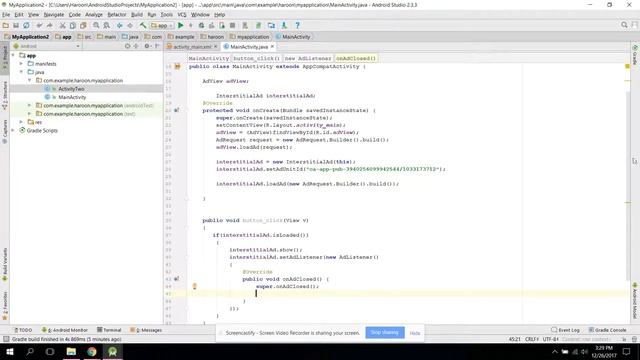Open the Refactor menu
The image size is (640, 360).
(117, 15)
